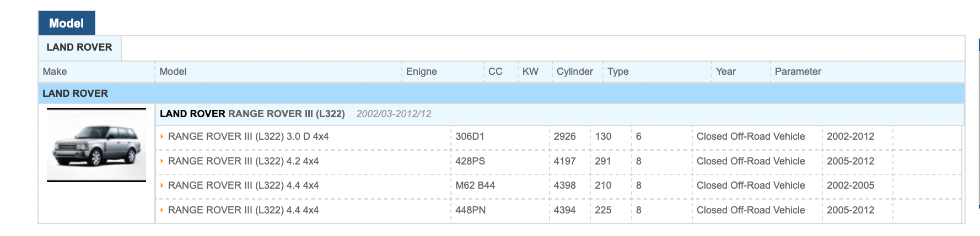Click the Parameter column header
The width and height of the screenshot is (980, 236).
(x=798, y=72)
